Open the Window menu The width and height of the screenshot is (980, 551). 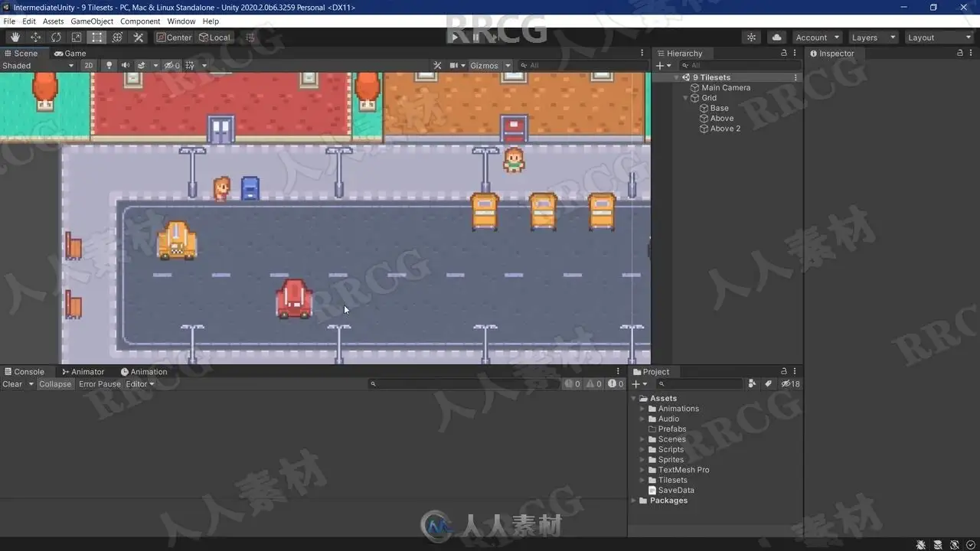(x=181, y=21)
